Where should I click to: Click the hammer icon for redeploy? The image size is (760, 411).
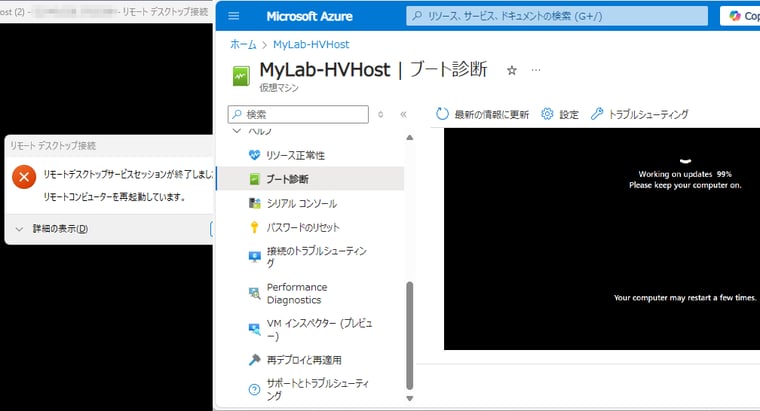[x=254, y=360]
